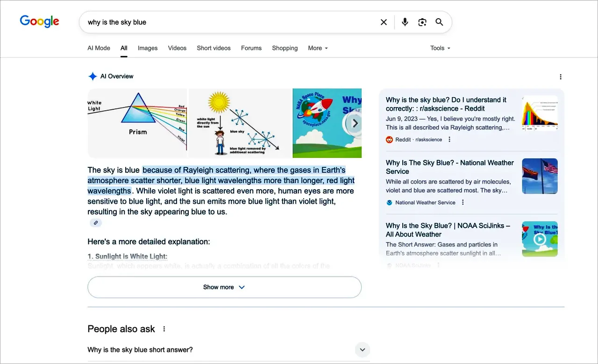598x364 pixels.
Task: Start voice search with microphone icon
Action: tap(405, 22)
